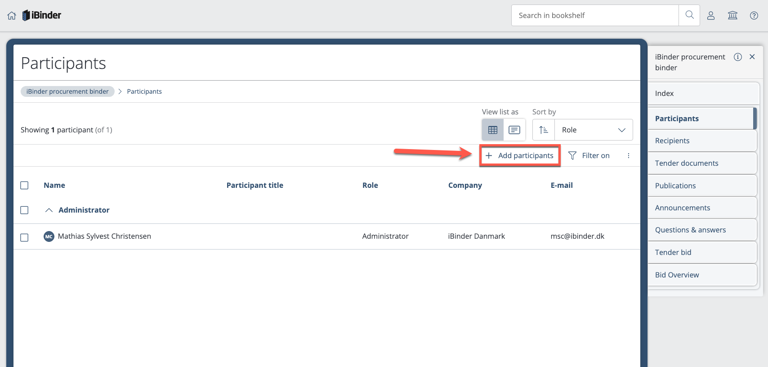The height and width of the screenshot is (367, 768).
Task: Open Mathias Sylvest Christensen participant name
Action: [x=104, y=236]
